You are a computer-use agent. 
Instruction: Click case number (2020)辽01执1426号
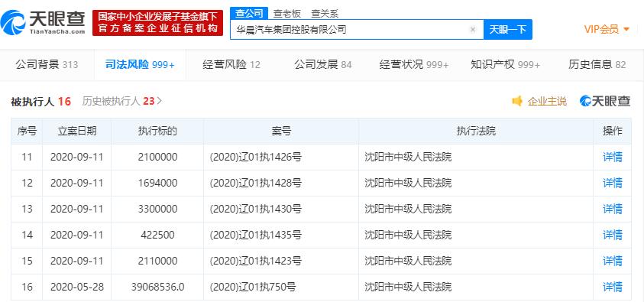255,157
